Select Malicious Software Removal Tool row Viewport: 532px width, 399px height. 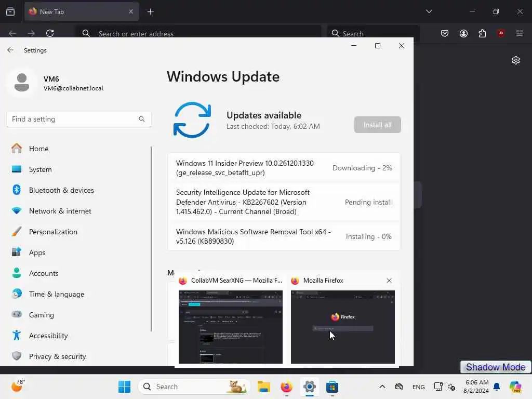point(284,236)
